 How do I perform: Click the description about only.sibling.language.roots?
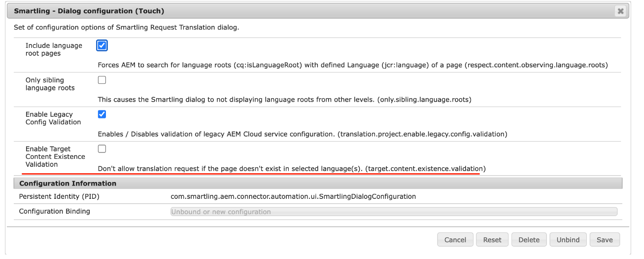point(285,100)
